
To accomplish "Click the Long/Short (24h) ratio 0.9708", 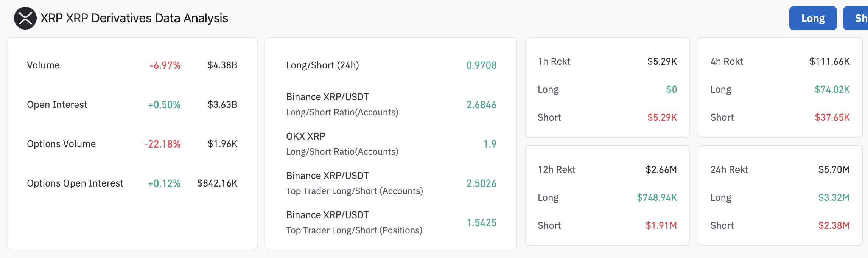I will click(481, 65).
